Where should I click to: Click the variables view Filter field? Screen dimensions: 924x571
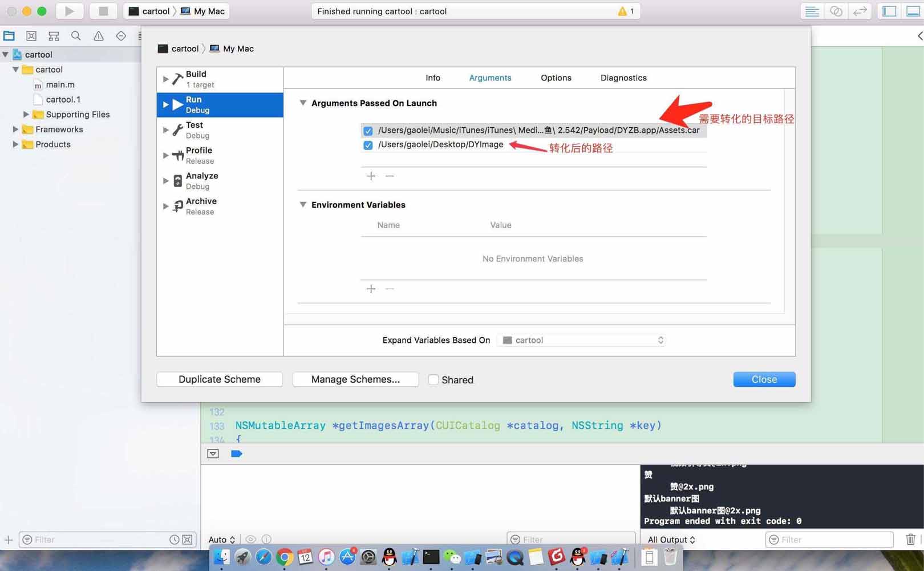[x=571, y=540]
